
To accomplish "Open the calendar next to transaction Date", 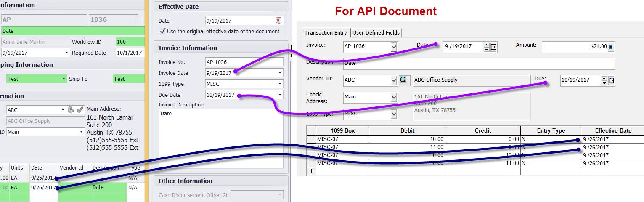I will click(x=493, y=47).
